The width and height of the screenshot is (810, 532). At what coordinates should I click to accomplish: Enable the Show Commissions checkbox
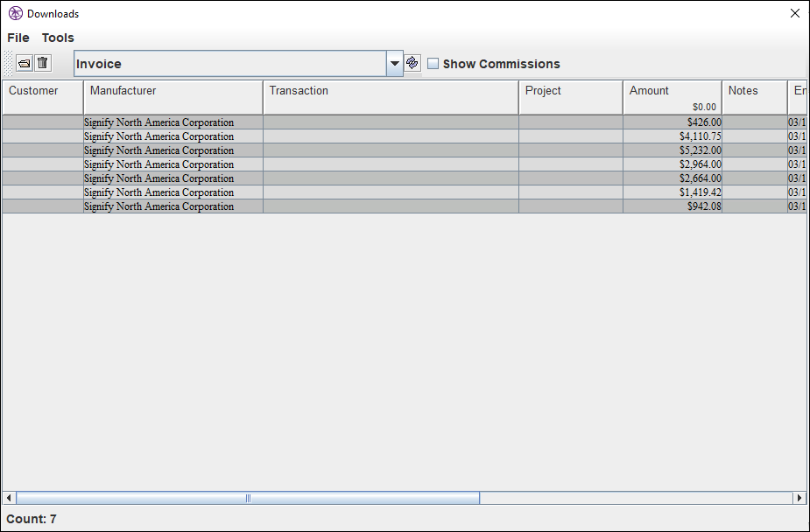tap(433, 64)
